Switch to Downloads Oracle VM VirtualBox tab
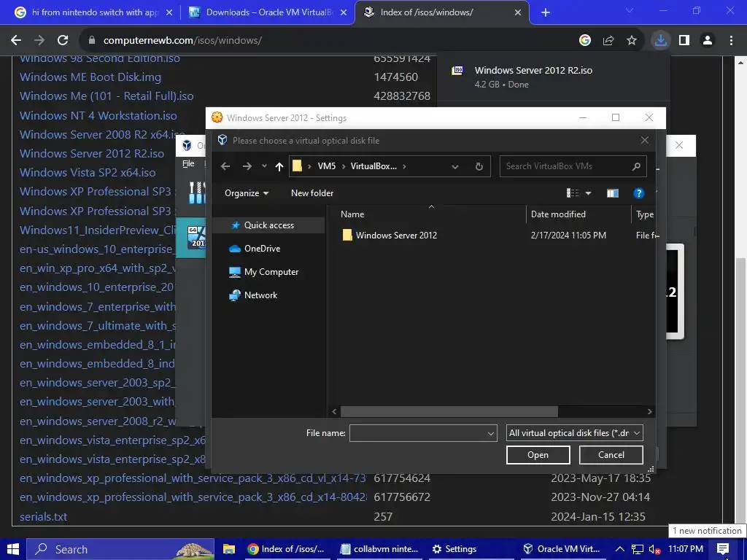The width and height of the screenshot is (747, 560). (267, 12)
